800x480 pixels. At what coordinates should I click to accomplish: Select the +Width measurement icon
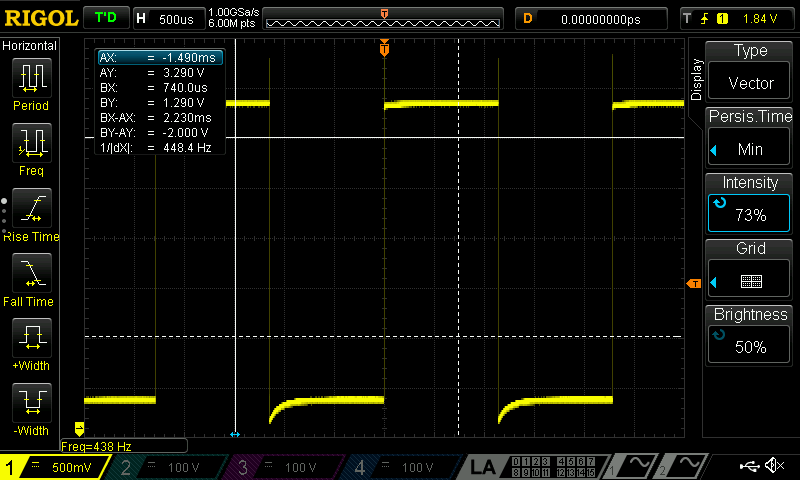tap(32, 338)
